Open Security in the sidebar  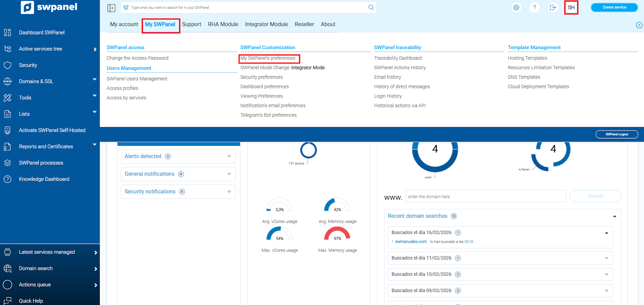point(28,65)
